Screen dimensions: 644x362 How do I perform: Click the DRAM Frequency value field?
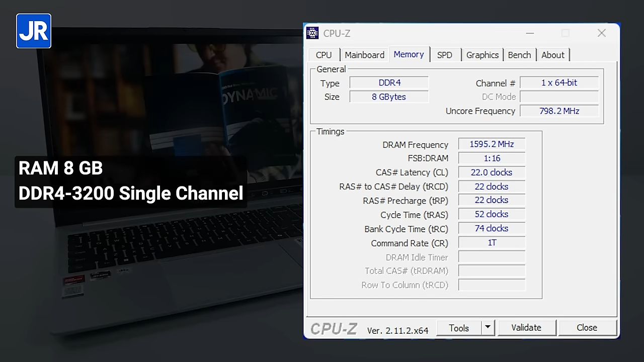(x=492, y=144)
